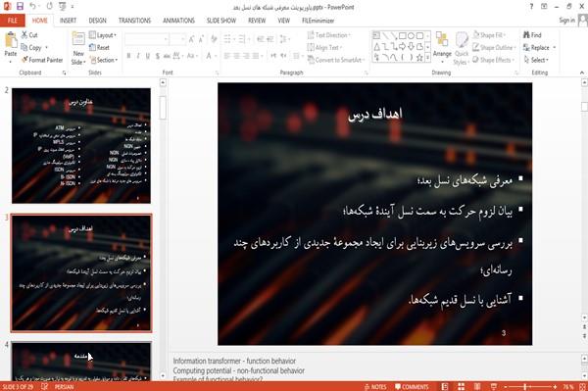The image size is (588, 391).
Task: Expand the Select dropdown in Editing group
Action: coord(536,60)
